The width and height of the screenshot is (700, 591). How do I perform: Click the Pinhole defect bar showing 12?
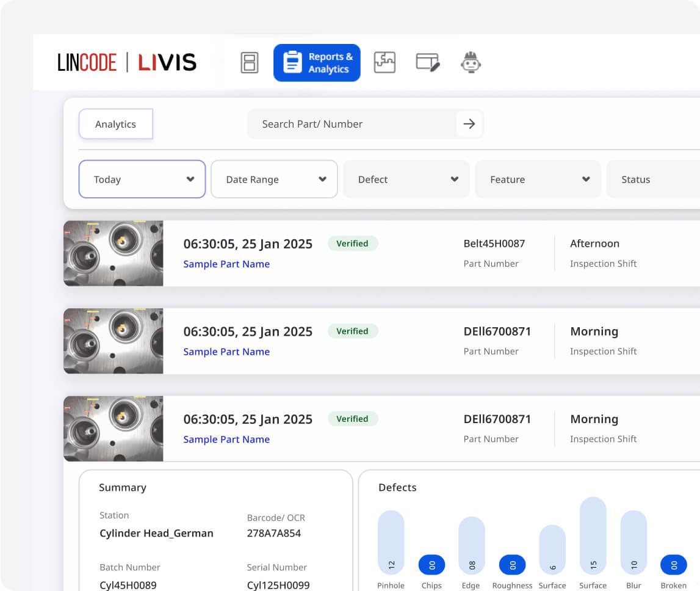pyautogui.click(x=391, y=542)
